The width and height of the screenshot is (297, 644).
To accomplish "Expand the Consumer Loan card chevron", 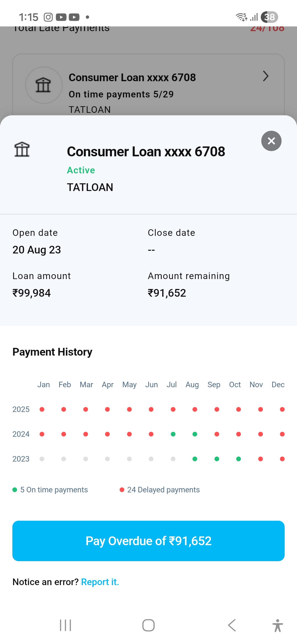I will coord(265,76).
